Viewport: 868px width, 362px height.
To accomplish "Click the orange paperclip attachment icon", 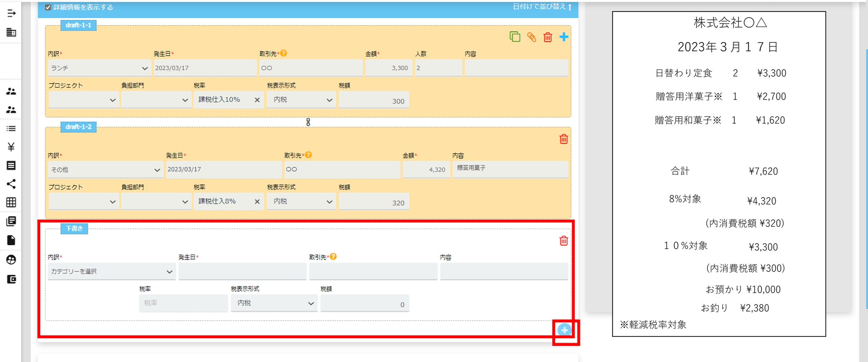I will (531, 37).
